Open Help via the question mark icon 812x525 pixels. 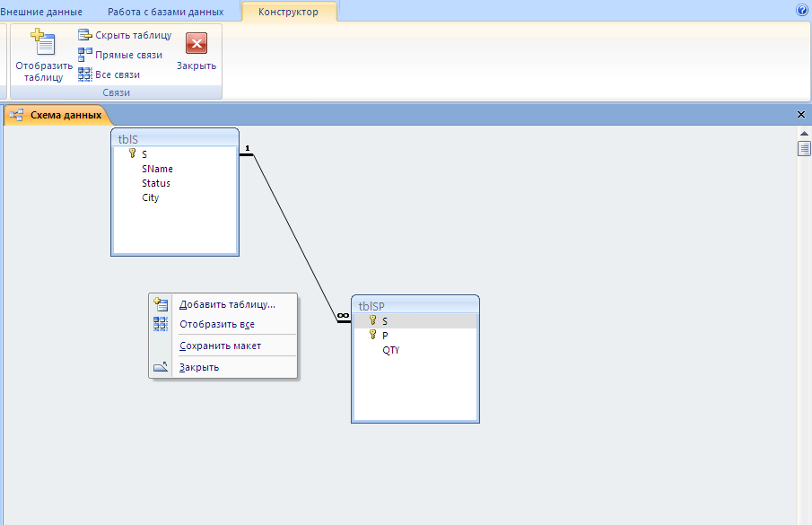click(x=801, y=10)
